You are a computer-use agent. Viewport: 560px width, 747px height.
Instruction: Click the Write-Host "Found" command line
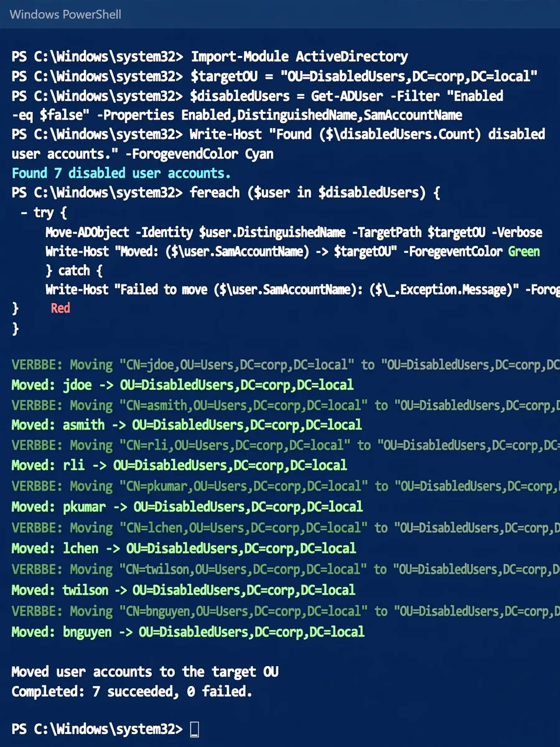click(x=278, y=134)
